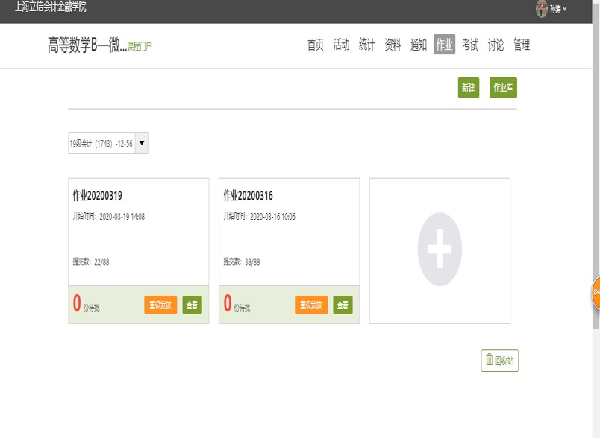Switch to the 活动 (Activities) tab
The width and height of the screenshot is (600, 438).
(341, 45)
